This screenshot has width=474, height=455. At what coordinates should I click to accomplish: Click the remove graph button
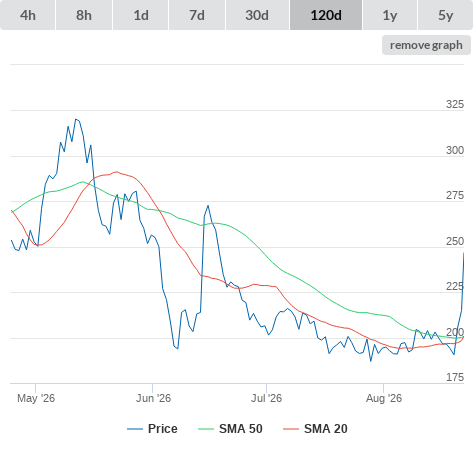[426, 45]
